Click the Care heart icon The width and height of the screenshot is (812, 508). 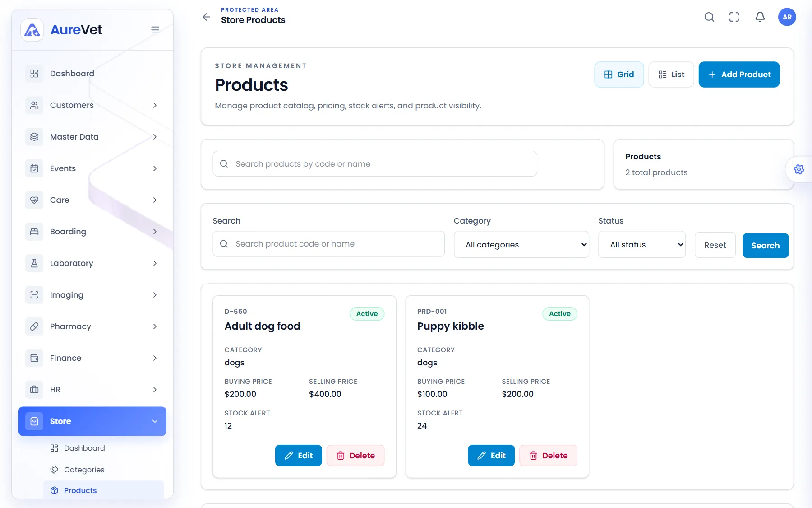coord(34,200)
